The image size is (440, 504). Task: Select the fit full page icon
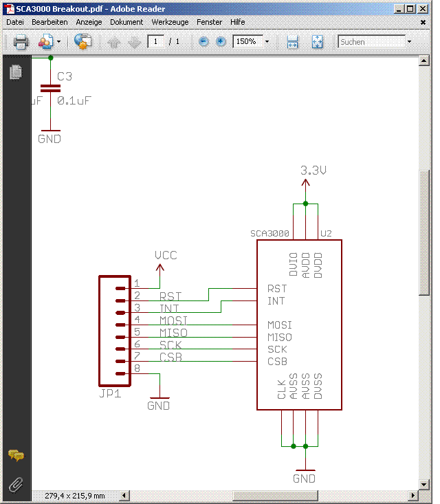(318, 42)
